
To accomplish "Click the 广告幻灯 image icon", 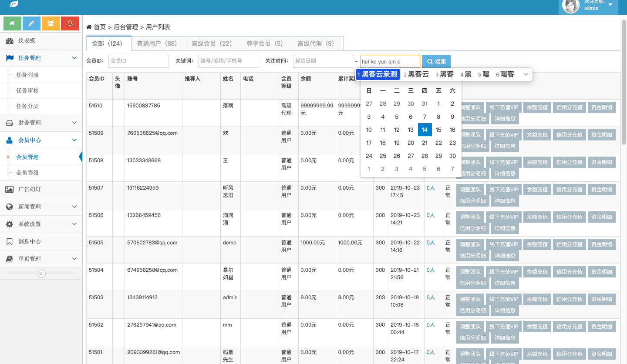I will (x=9, y=189).
